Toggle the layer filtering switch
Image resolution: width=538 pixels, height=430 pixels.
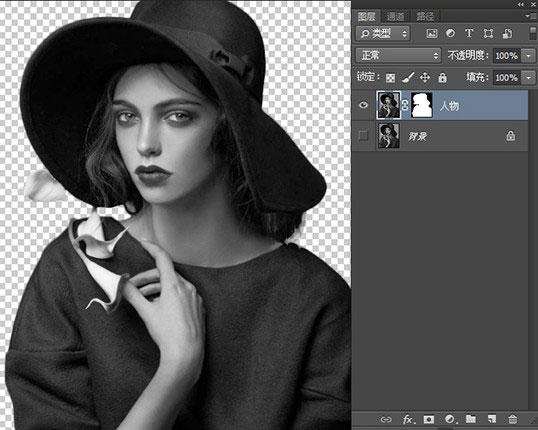coord(533,34)
